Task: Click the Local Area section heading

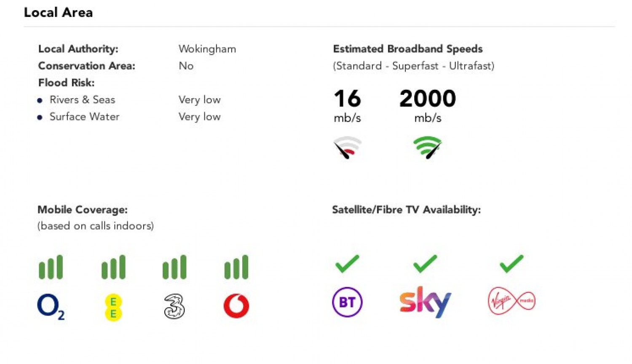Action: coord(58,13)
